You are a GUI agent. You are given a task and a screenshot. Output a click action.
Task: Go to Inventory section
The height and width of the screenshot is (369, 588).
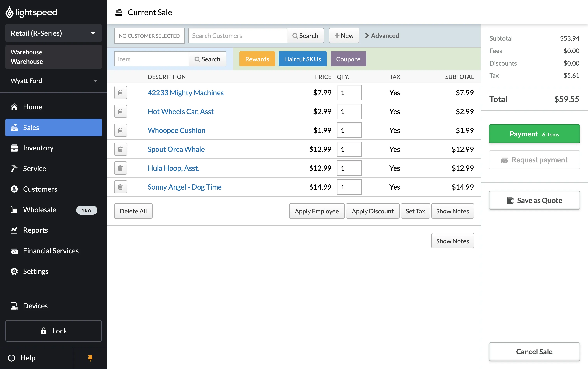point(53,148)
